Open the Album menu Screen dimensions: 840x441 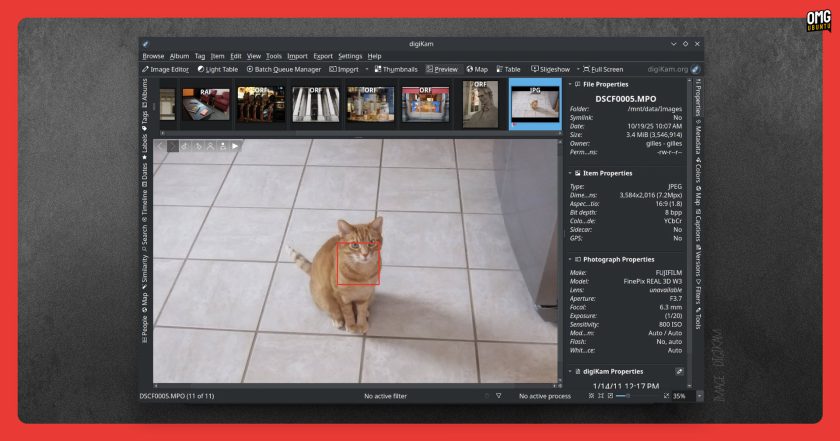(179, 56)
